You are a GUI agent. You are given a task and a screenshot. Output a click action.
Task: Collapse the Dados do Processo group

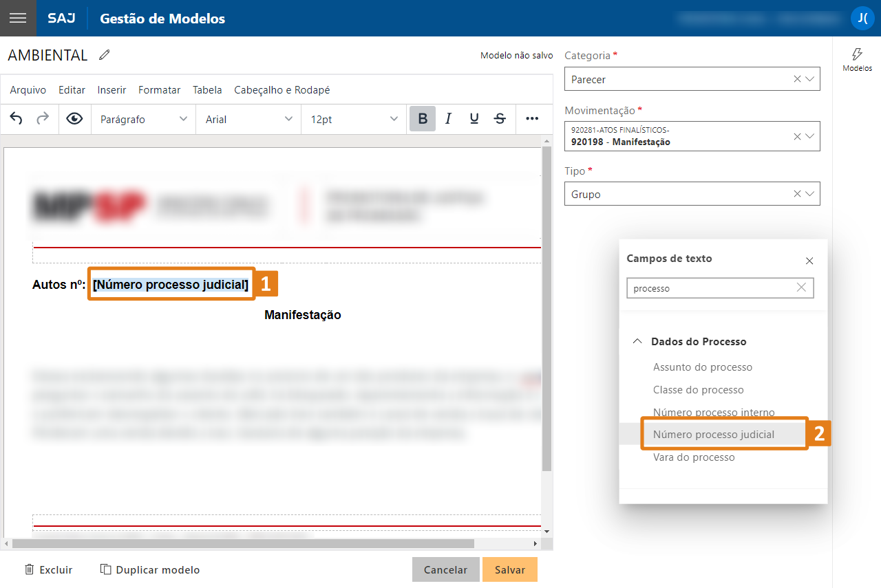click(638, 341)
